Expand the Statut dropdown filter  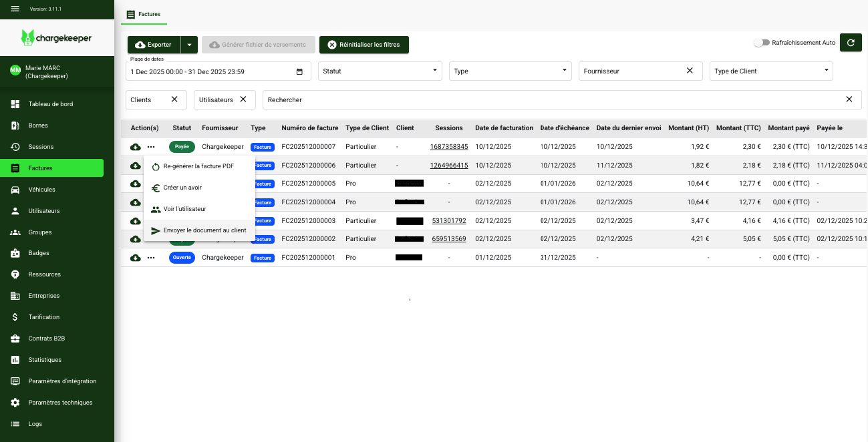380,71
